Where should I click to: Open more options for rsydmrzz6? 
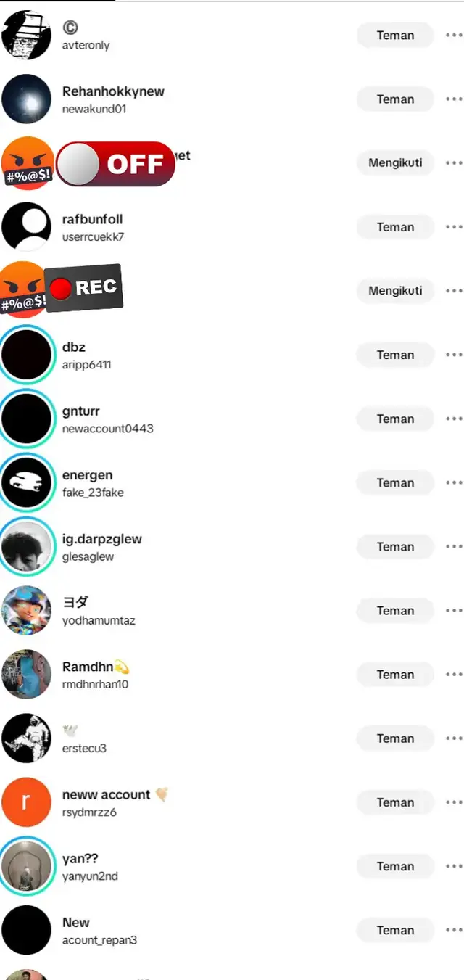[x=455, y=802]
